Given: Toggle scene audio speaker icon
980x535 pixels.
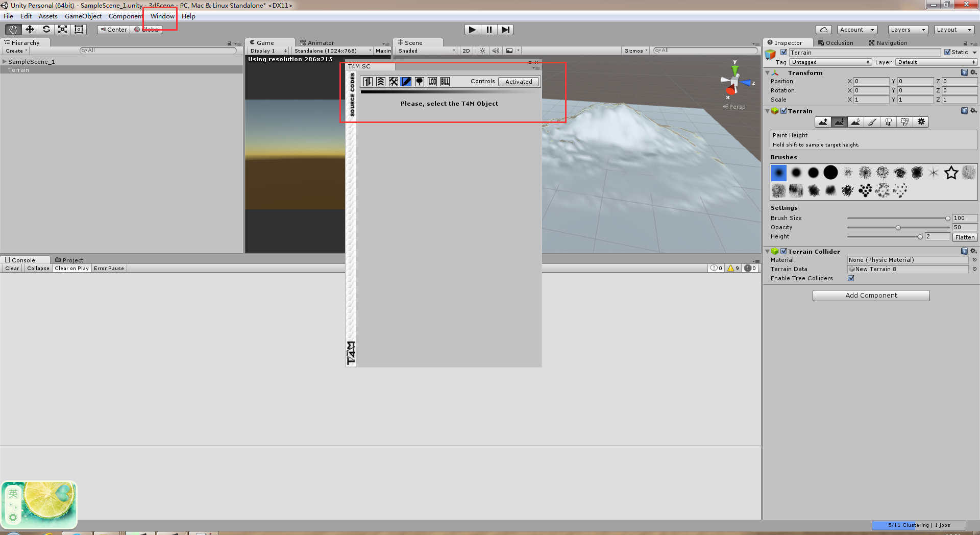Looking at the screenshot, I should [496, 51].
